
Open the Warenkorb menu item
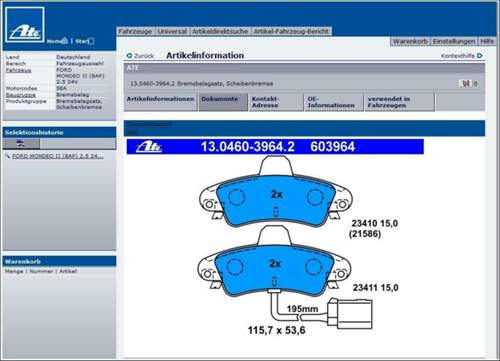[x=410, y=41]
